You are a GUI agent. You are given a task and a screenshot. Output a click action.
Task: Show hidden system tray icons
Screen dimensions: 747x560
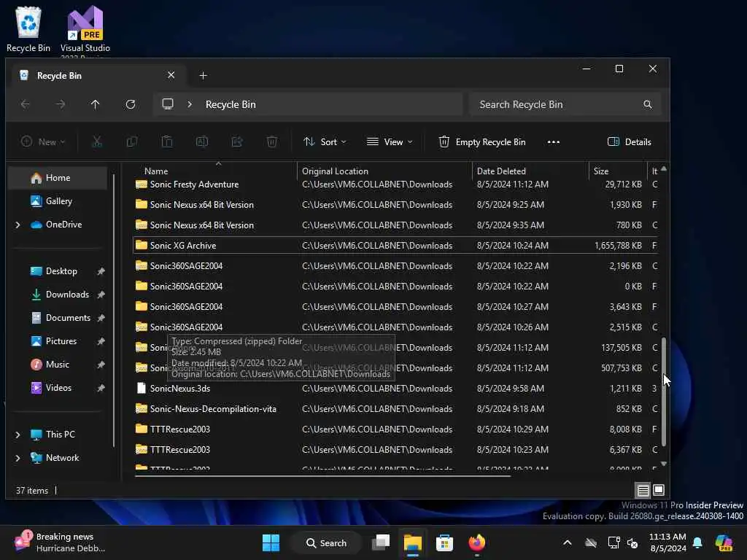(568, 542)
